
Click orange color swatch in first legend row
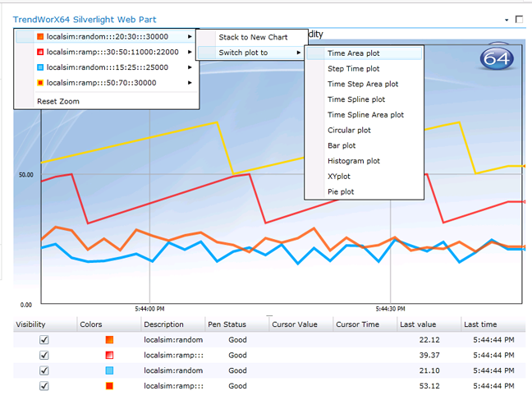point(109,339)
